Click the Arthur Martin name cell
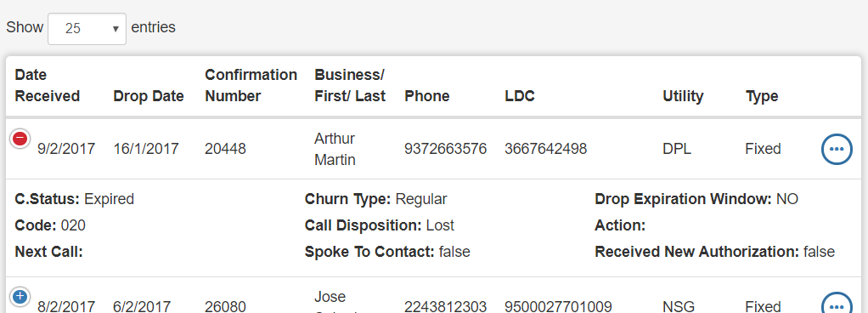The width and height of the screenshot is (868, 313). pos(335,149)
